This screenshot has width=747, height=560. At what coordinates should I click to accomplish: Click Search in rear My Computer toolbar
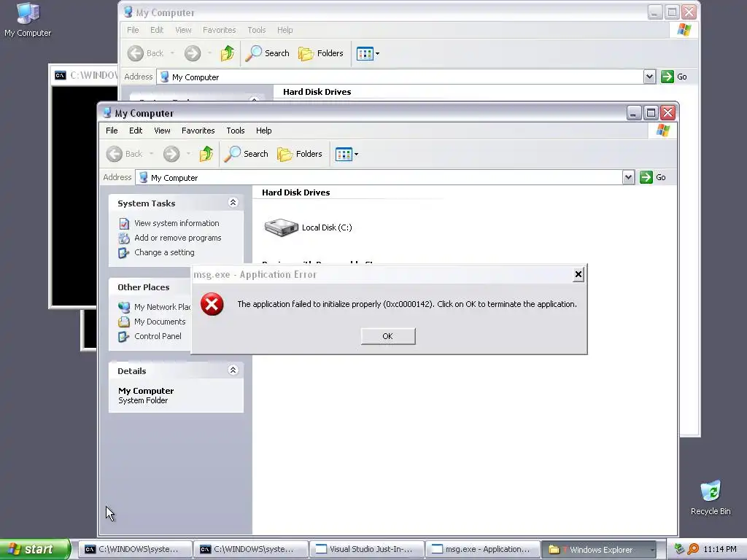click(x=267, y=53)
